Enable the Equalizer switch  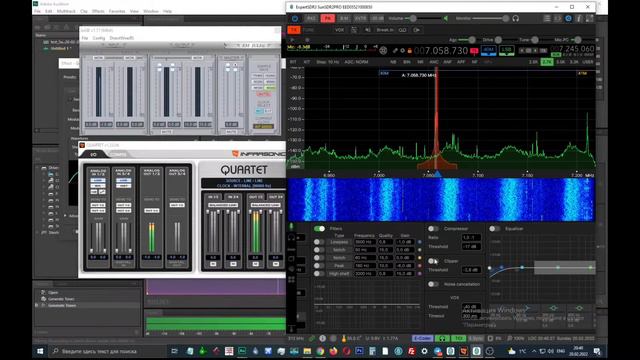pos(495,229)
